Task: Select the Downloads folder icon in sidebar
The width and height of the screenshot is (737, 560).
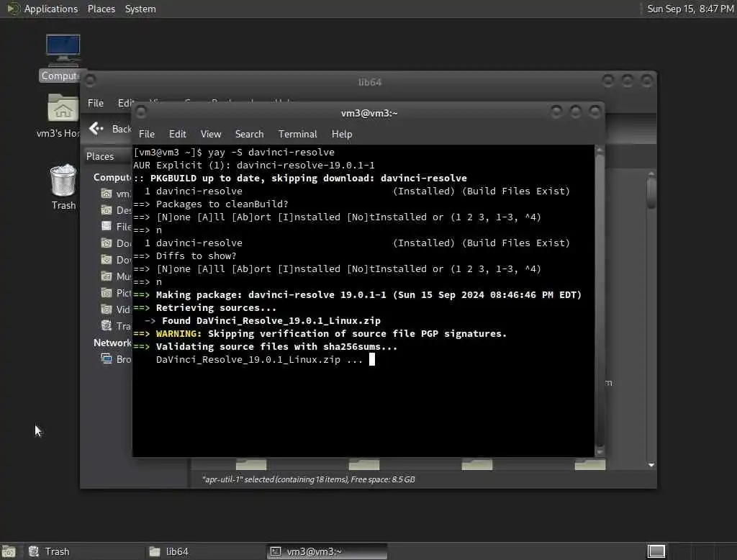Action: [x=107, y=260]
